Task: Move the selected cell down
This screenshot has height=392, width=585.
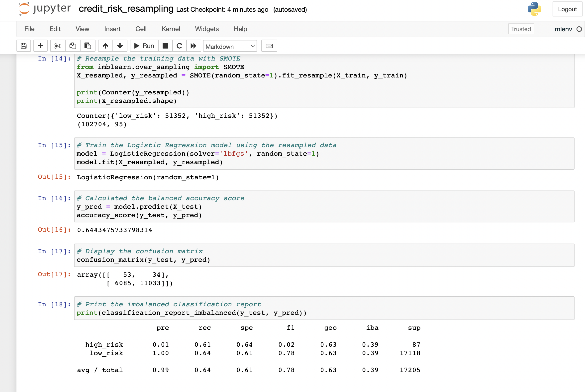Action: [120, 46]
